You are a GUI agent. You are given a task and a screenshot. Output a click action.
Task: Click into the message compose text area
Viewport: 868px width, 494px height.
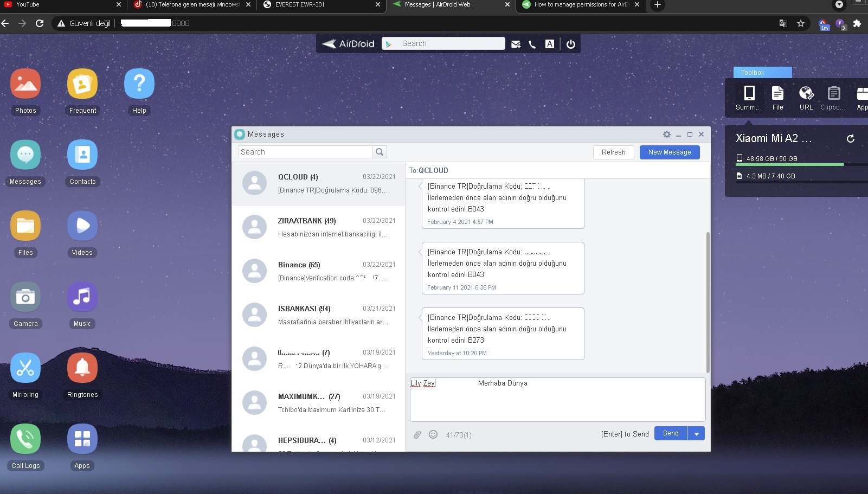(x=557, y=400)
